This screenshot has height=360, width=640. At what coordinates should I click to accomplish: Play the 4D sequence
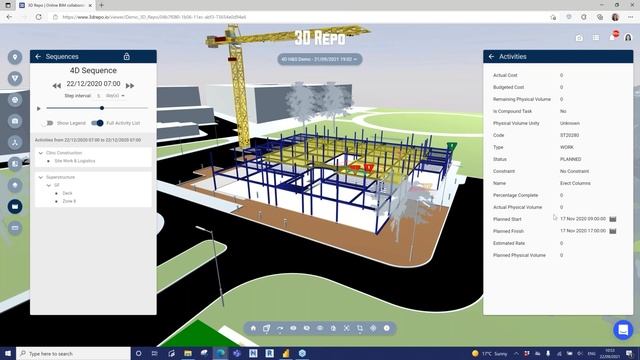point(39,109)
